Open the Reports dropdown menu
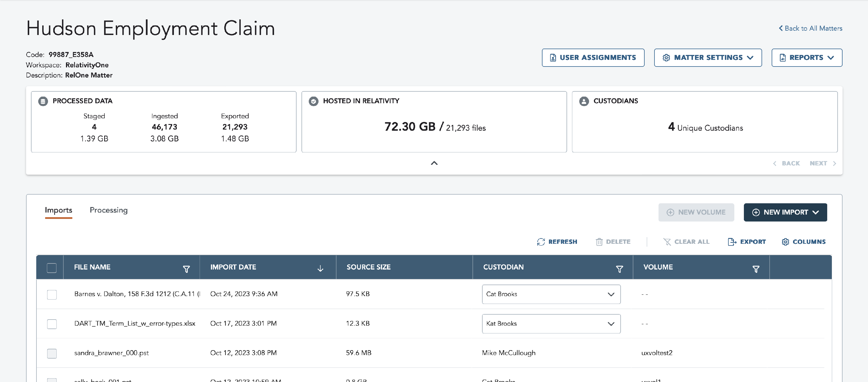Screen dimensions: 868x382 (x=806, y=58)
